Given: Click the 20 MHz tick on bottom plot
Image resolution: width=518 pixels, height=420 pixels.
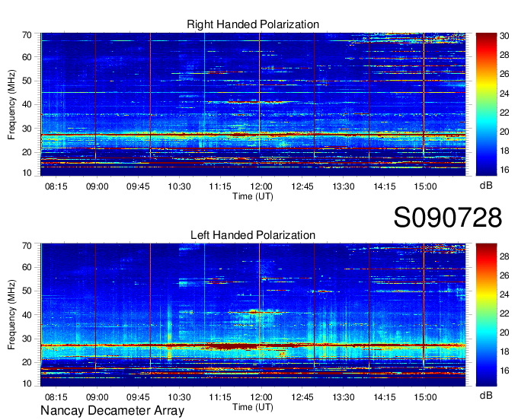Looking at the screenshot, I should pos(27,363).
